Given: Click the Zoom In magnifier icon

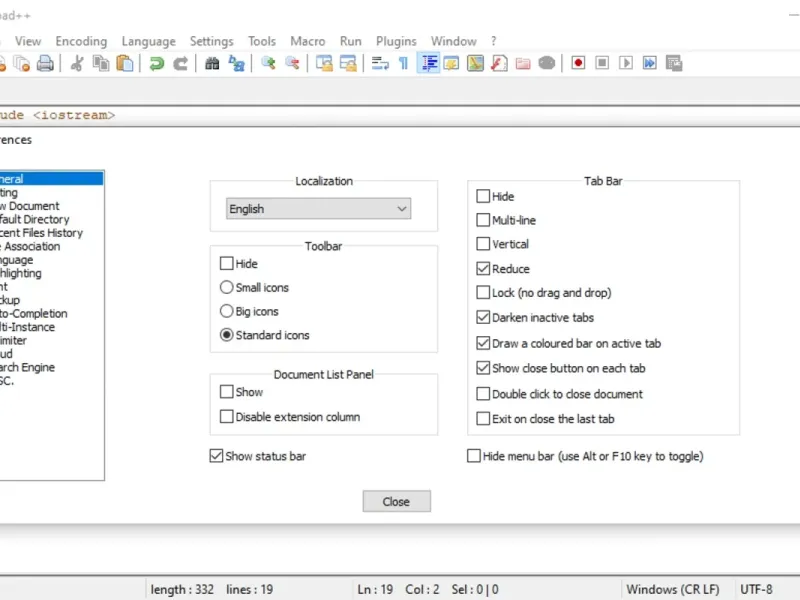Looking at the screenshot, I should 268,63.
